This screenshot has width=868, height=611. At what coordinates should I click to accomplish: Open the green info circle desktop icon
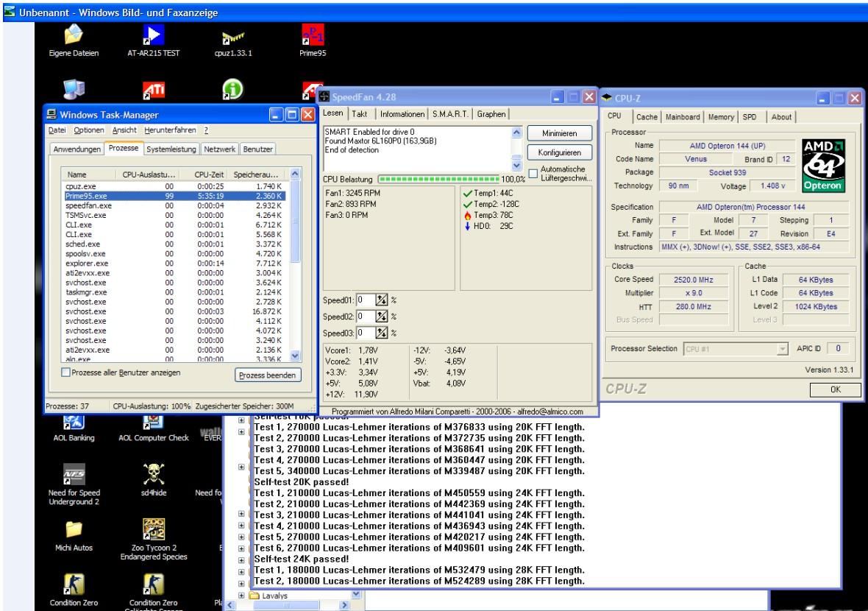click(x=232, y=89)
